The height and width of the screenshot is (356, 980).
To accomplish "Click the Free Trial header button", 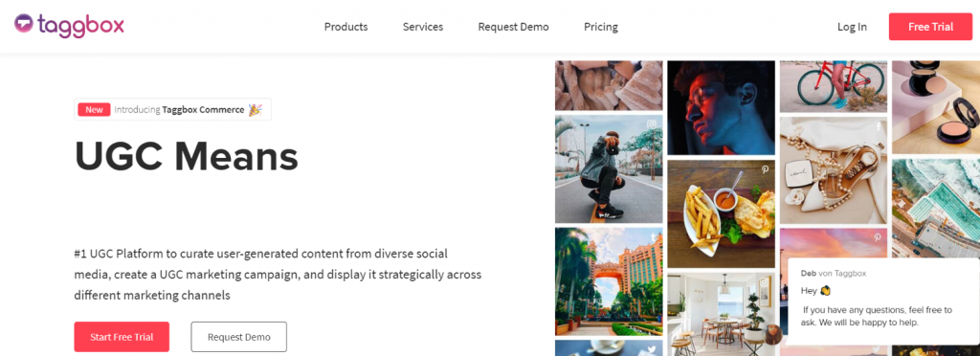I will [x=930, y=27].
